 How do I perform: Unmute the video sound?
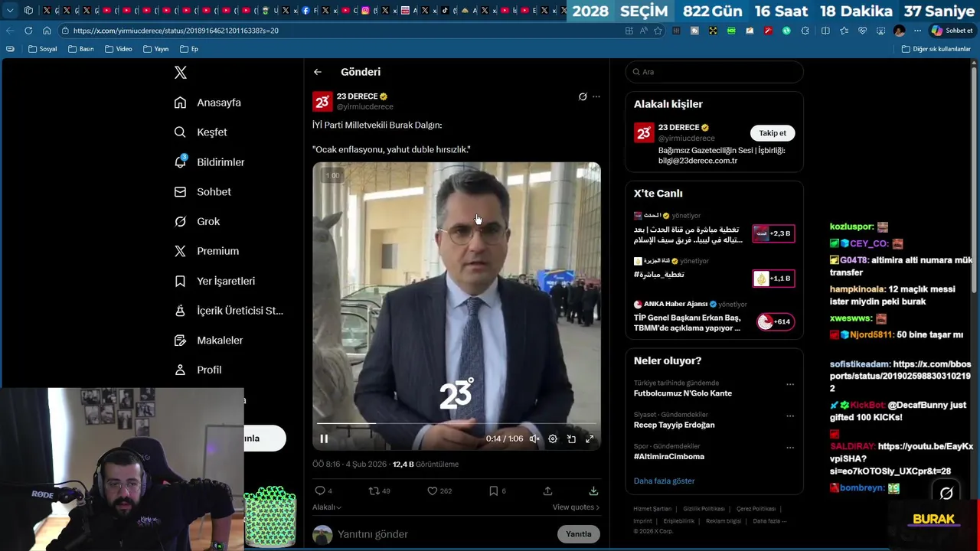click(534, 439)
